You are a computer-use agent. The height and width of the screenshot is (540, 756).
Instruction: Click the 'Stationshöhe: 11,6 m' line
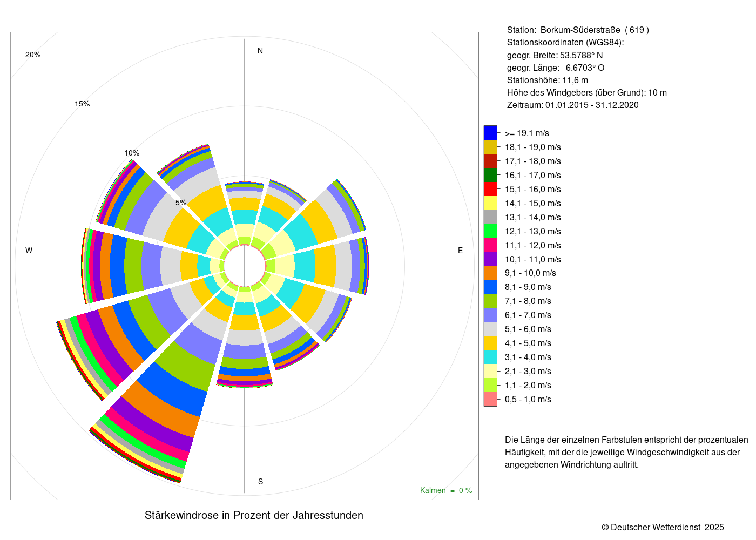[548, 80]
